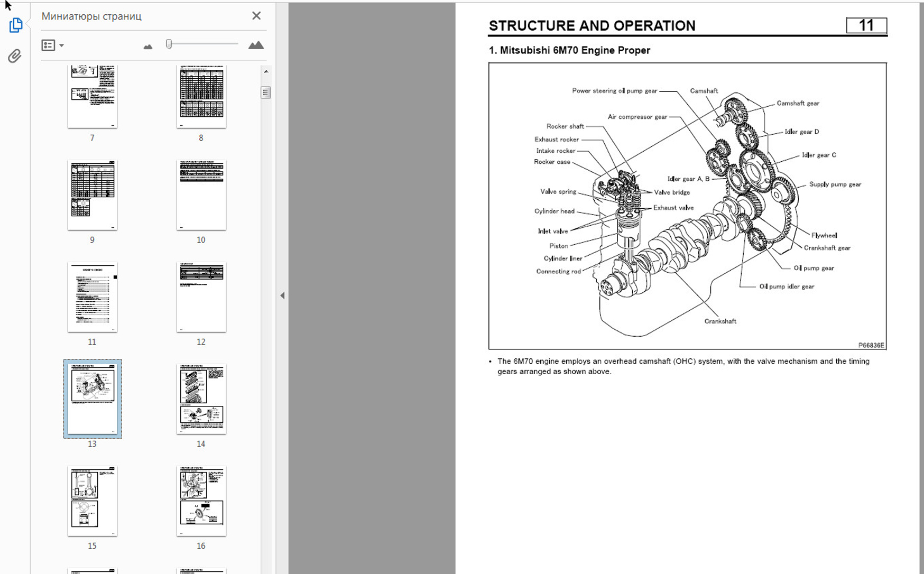This screenshot has height=574, width=924.
Task: Close the page thumbnails panel
Action: (256, 16)
